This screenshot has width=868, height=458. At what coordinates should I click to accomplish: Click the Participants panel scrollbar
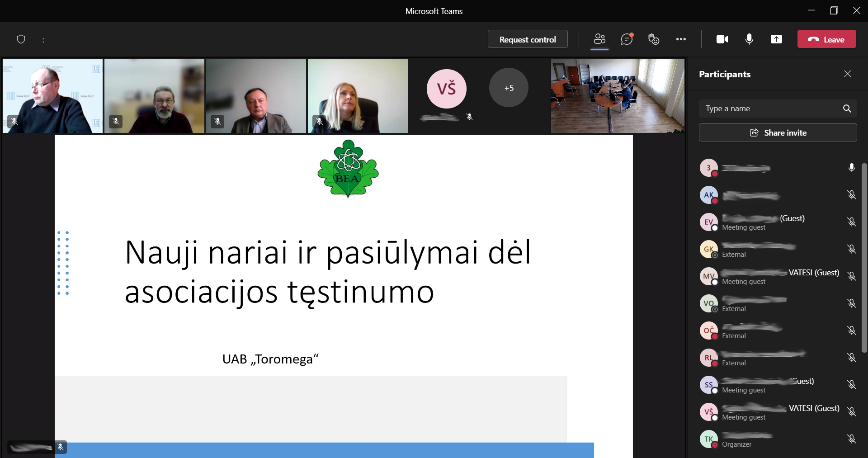[864, 258]
